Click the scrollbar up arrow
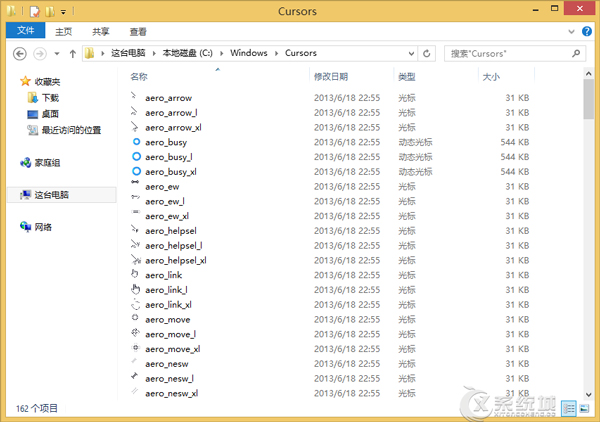Screen dimensions: 600x422 coord(589,73)
